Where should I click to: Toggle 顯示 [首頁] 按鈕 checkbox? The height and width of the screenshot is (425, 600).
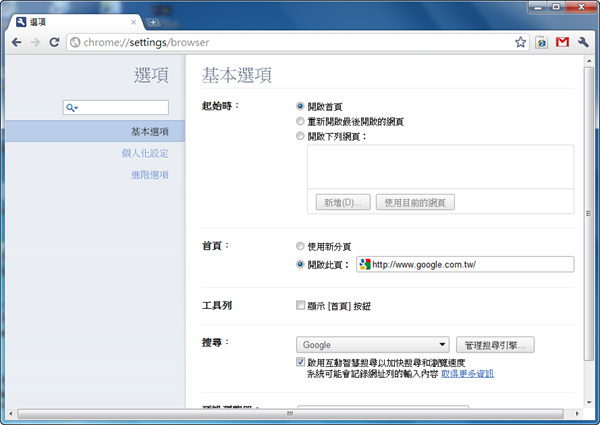coord(300,305)
